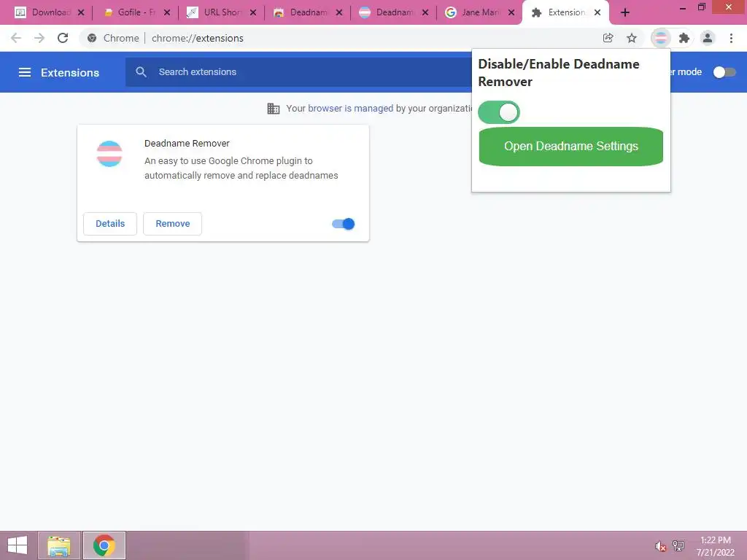Screen dimensions: 747x560
Task: Open the Extensions puzzle-piece menu
Action: (x=684, y=38)
